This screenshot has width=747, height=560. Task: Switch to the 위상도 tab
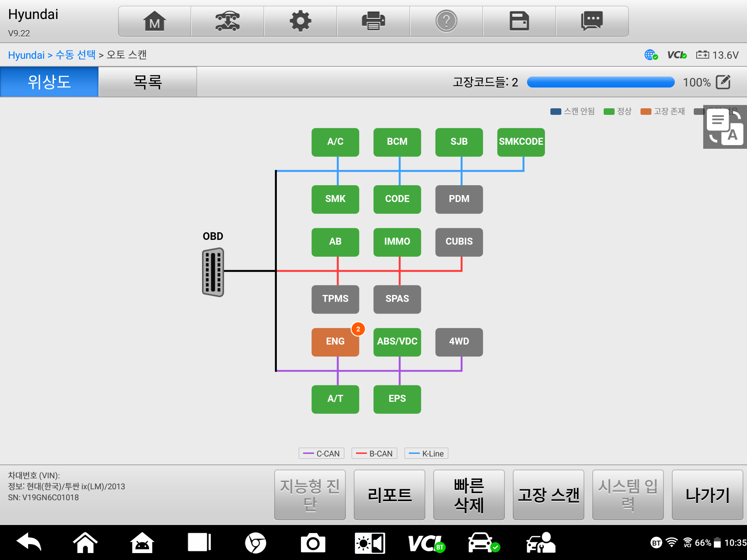(x=49, y=82)
